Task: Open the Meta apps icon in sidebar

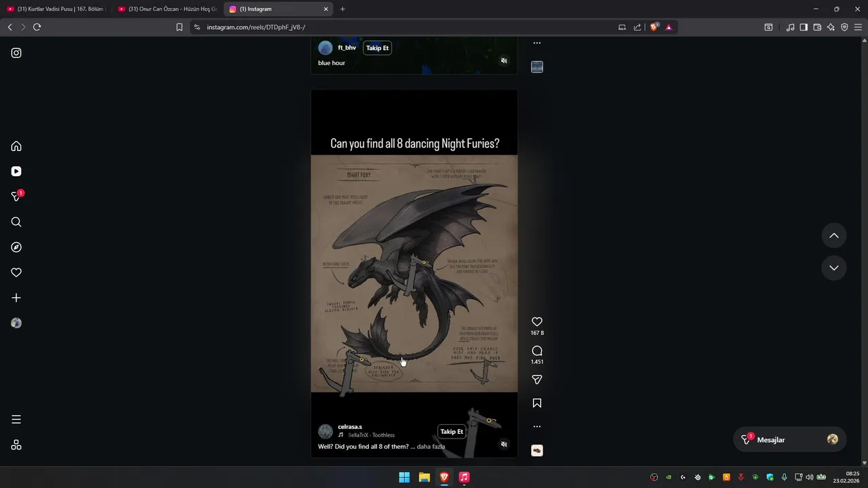Action: point(16,445)
